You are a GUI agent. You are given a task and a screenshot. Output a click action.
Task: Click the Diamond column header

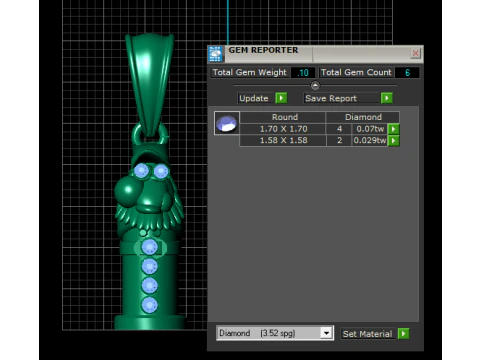pyautogui.click(x=363, y=117)
